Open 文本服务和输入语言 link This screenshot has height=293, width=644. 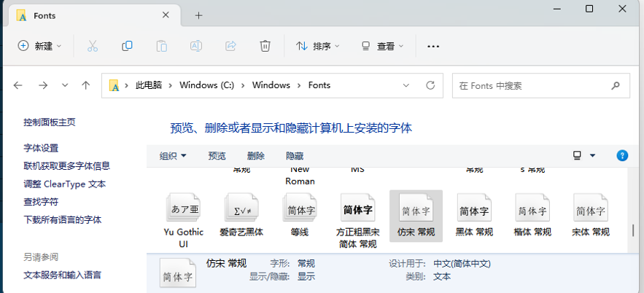[63, 275]
